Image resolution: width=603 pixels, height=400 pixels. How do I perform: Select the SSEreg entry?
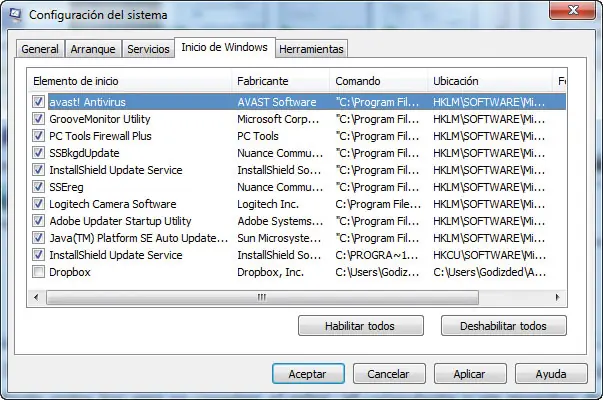pos(66,187)
